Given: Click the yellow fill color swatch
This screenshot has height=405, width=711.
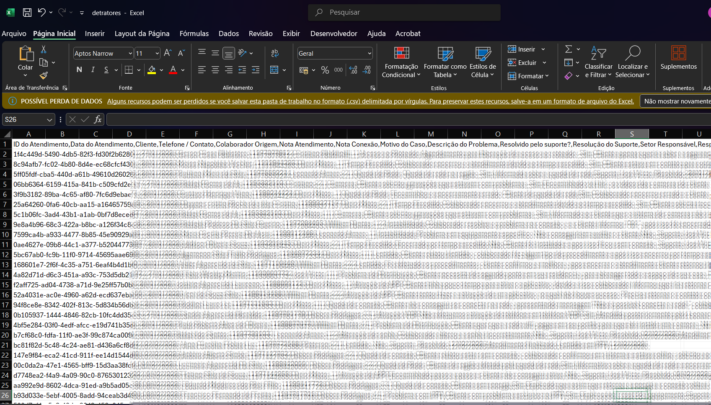Looking at the screenshot, I should 151,71.
